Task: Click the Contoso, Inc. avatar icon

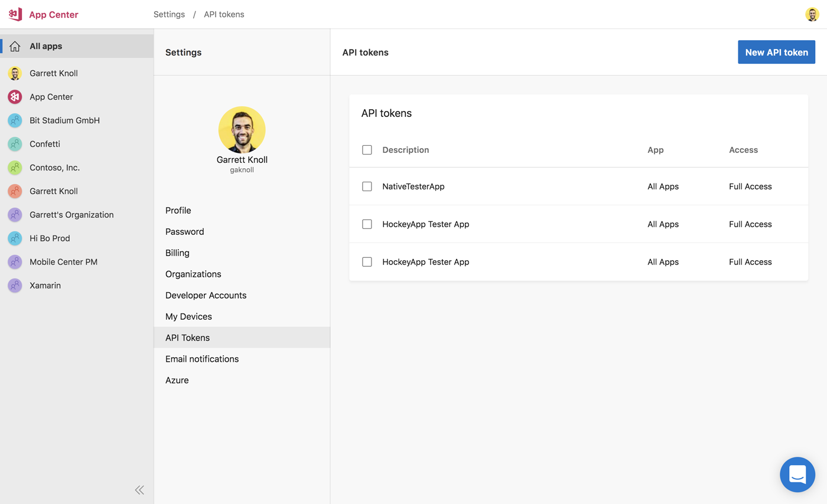Action: point(14,168)
